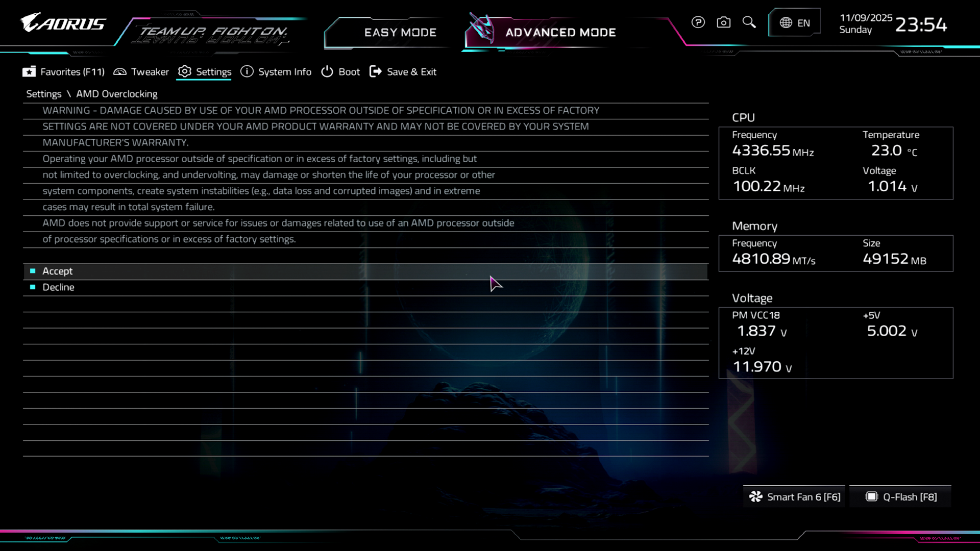This screenshot has width=980, height=551.
Task: Click the Save & Exit arrow icon
Action: tap(376, 72)
